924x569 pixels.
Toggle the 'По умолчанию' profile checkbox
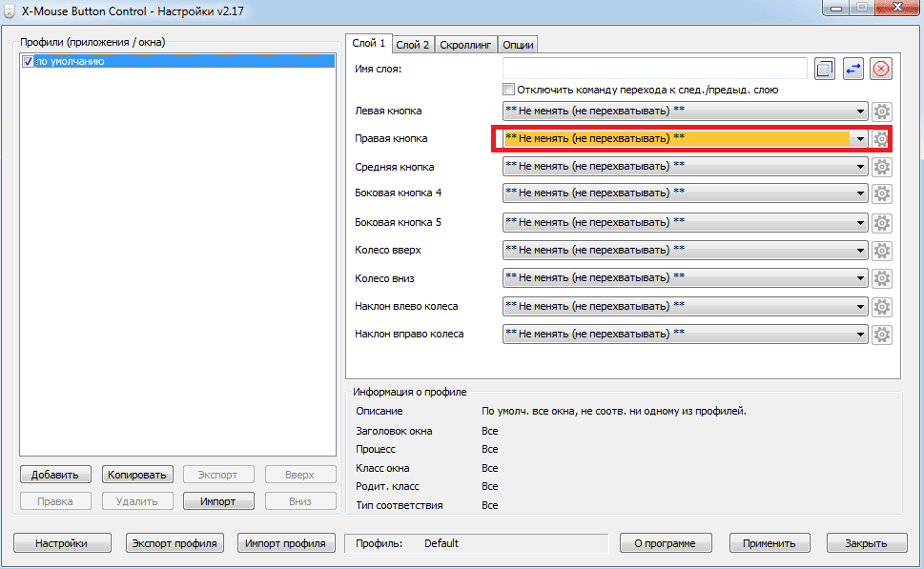[x=28, y=61]
